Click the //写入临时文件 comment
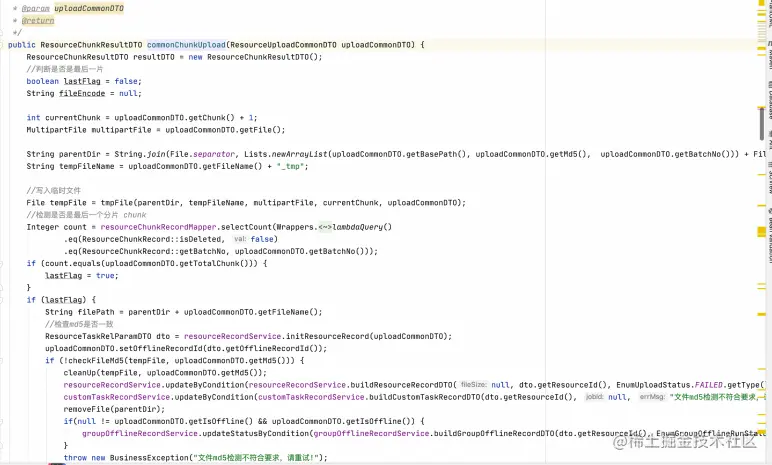The width and height of the screenshot is (772, 465). point(54,191)
